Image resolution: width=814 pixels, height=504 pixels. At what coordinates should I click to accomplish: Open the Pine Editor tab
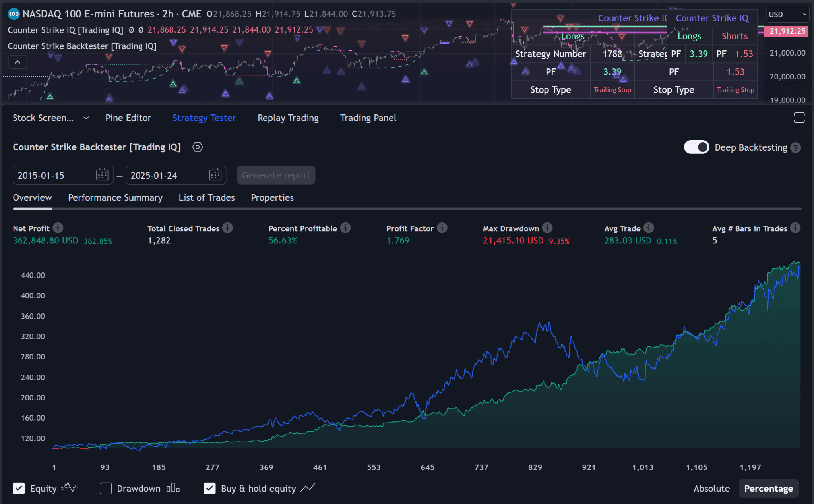(128, 118)
